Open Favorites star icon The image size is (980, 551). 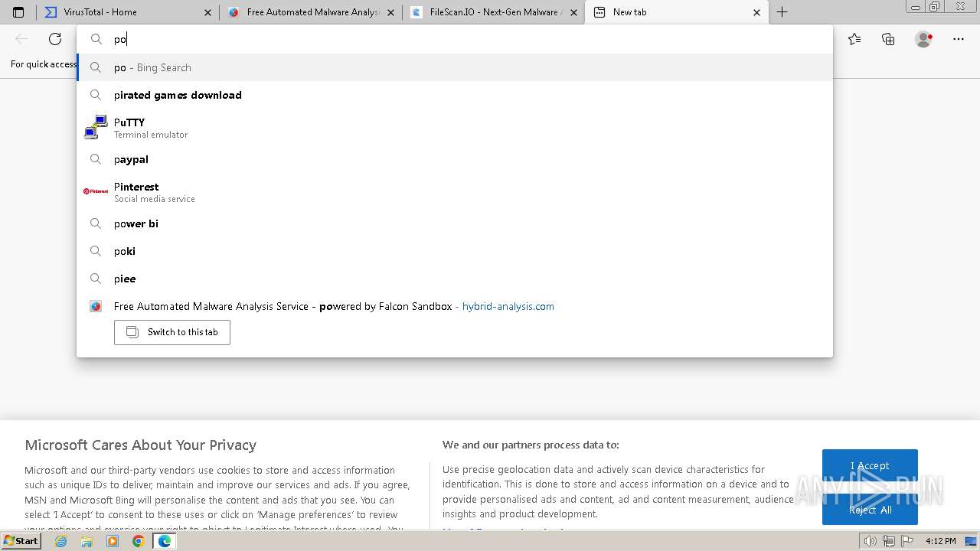point(854,39)
